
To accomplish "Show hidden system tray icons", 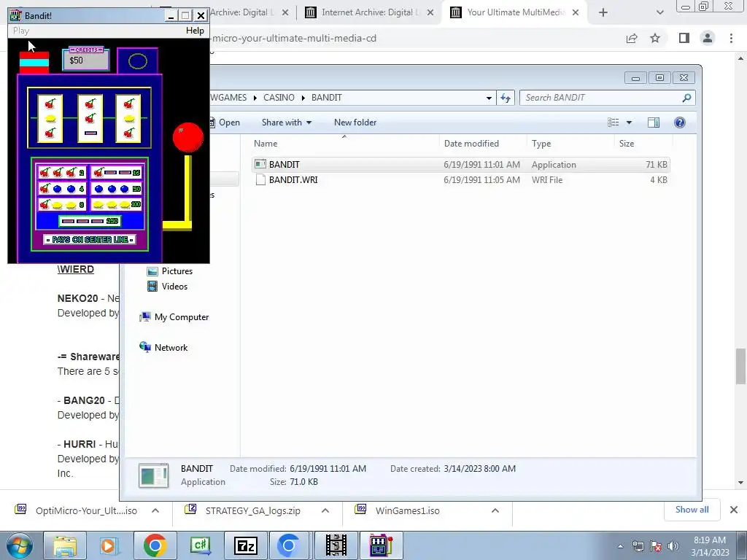I will 620,547.
